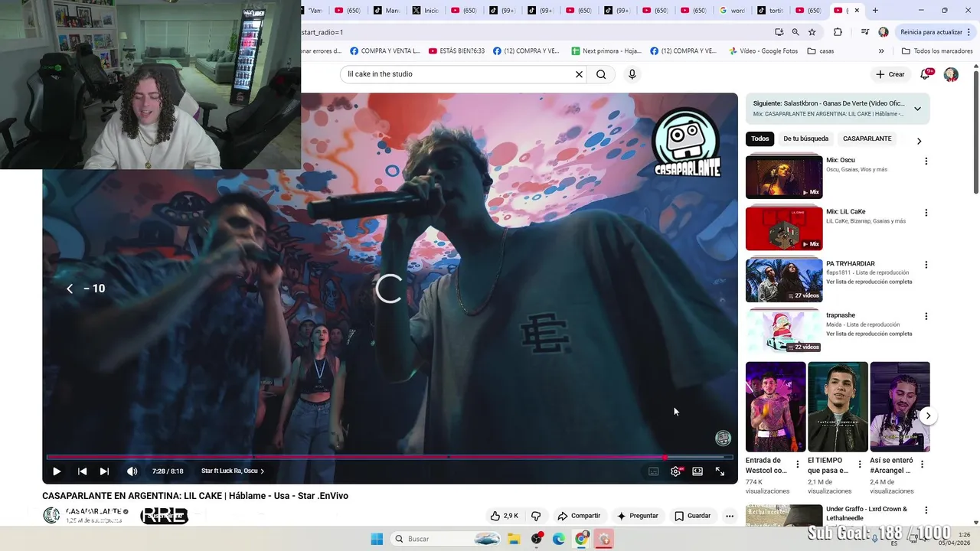Open the CASAPARLANTE channel avatar

(x=51, y=516)
